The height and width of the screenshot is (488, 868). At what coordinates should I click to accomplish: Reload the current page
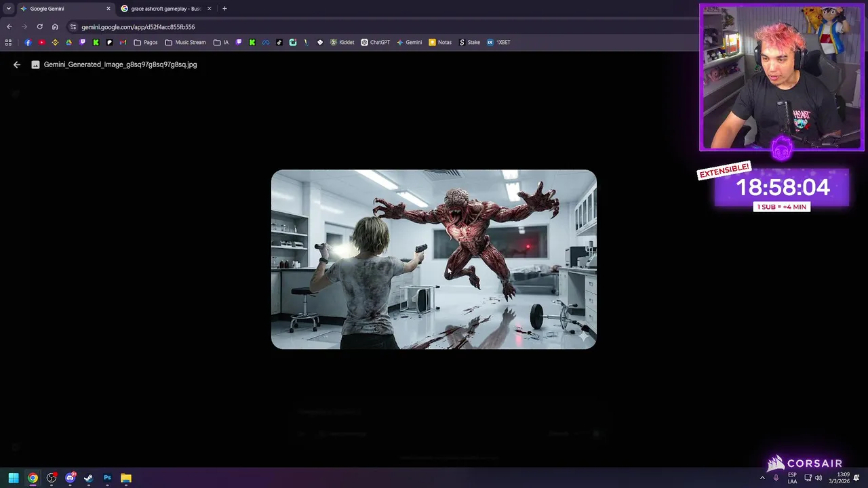pyautogui.click(x=40, y=27)
